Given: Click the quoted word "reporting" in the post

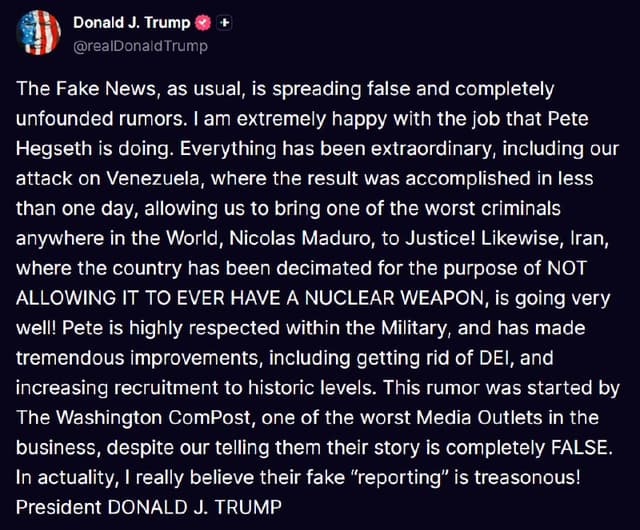Looking at the screenshot, I should pyautogui.click(x=400, y=478).
